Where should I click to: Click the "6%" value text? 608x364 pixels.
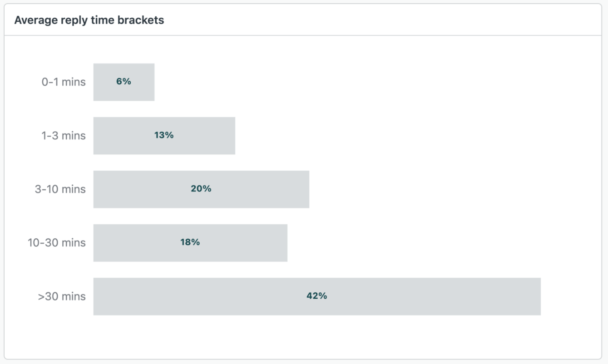tap(124, 81)
